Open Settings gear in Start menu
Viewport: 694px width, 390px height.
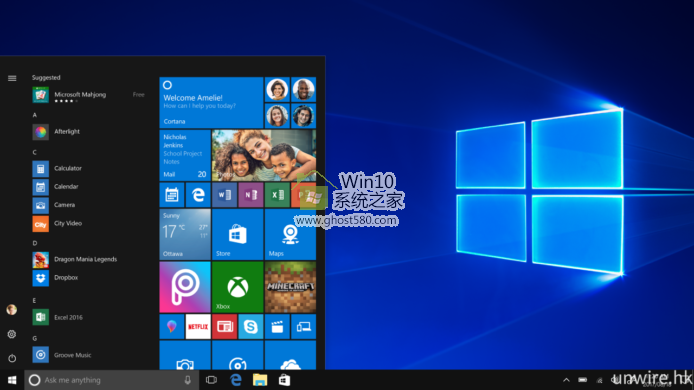12,334
